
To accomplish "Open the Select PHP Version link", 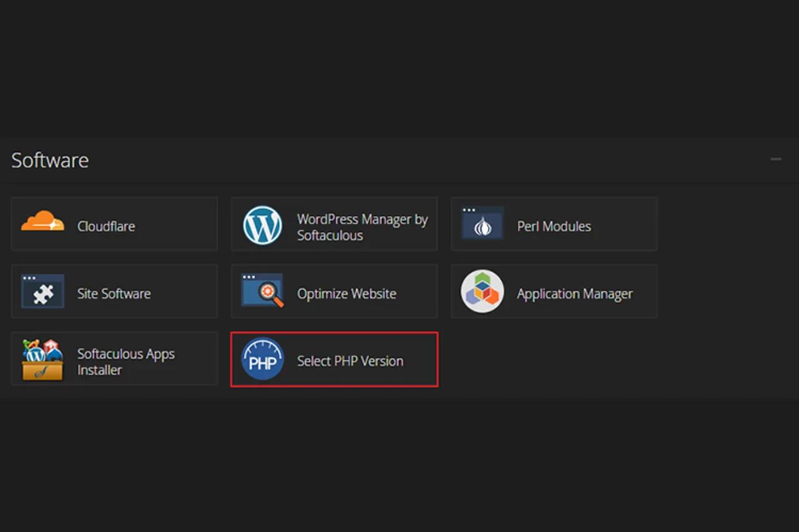I will [x=350, y=361].
